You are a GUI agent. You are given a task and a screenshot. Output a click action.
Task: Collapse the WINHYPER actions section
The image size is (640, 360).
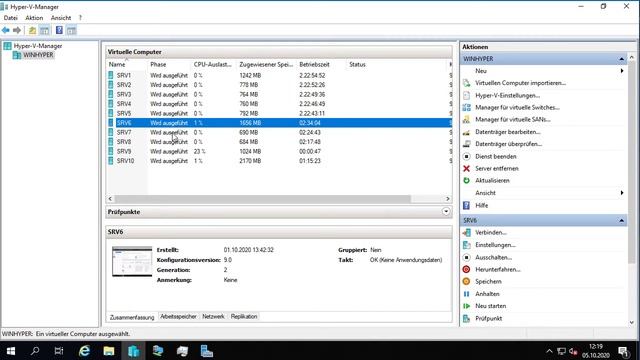(622, 59)
